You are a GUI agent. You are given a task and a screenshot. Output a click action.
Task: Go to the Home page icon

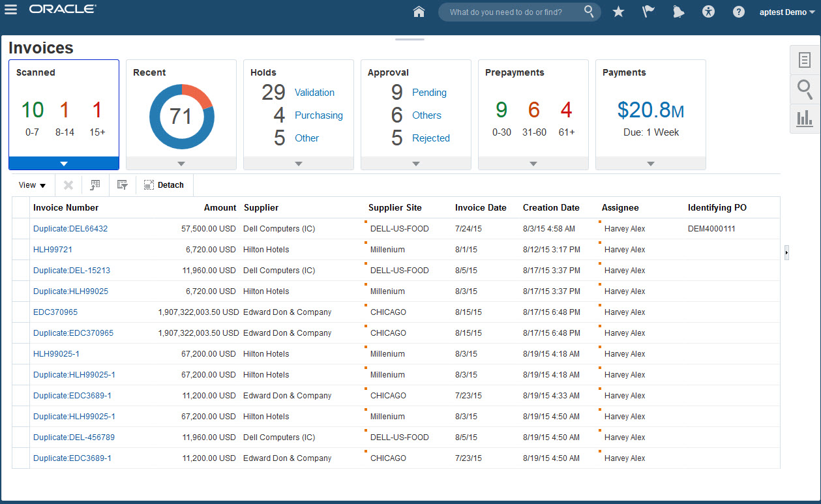(x=419, y=12)
